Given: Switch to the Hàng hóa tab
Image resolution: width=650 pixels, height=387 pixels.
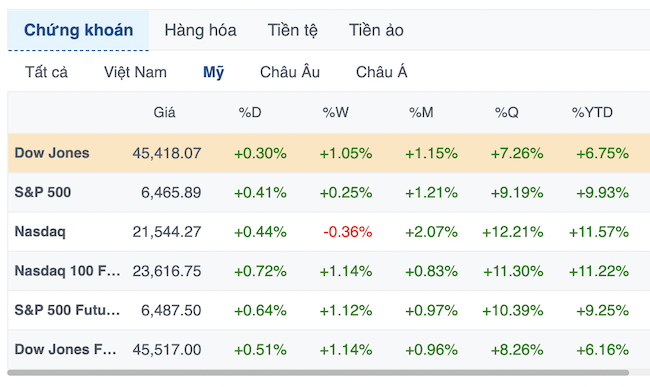Looking at the screenshot, I should point(200,30).
